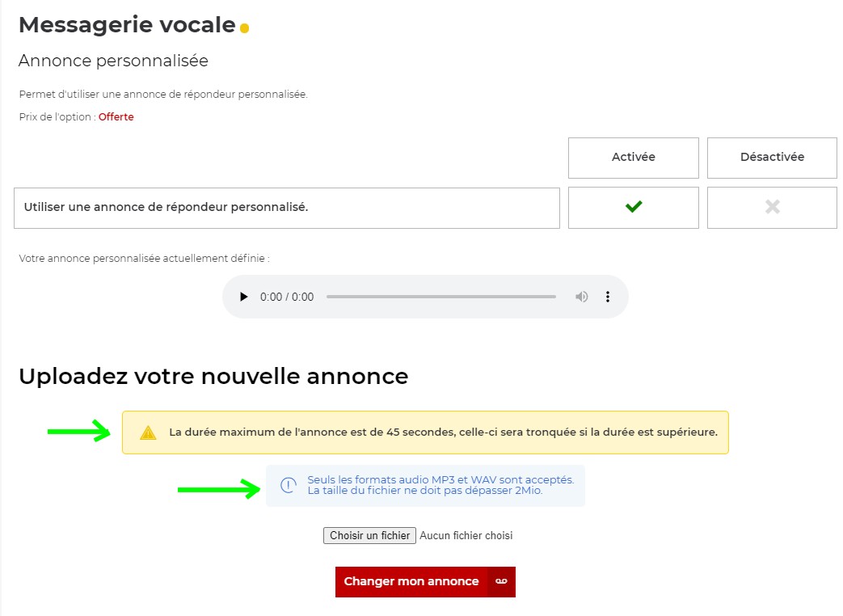Click the red Offerte price text
The image size is (843, 616).
pyautogui.click(x=116, y=117)
